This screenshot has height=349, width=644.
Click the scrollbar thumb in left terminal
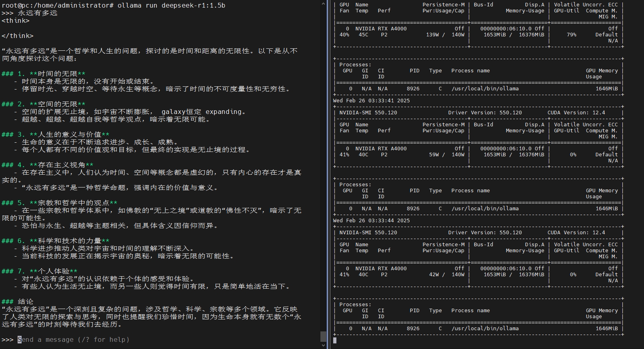click(323, 336)
